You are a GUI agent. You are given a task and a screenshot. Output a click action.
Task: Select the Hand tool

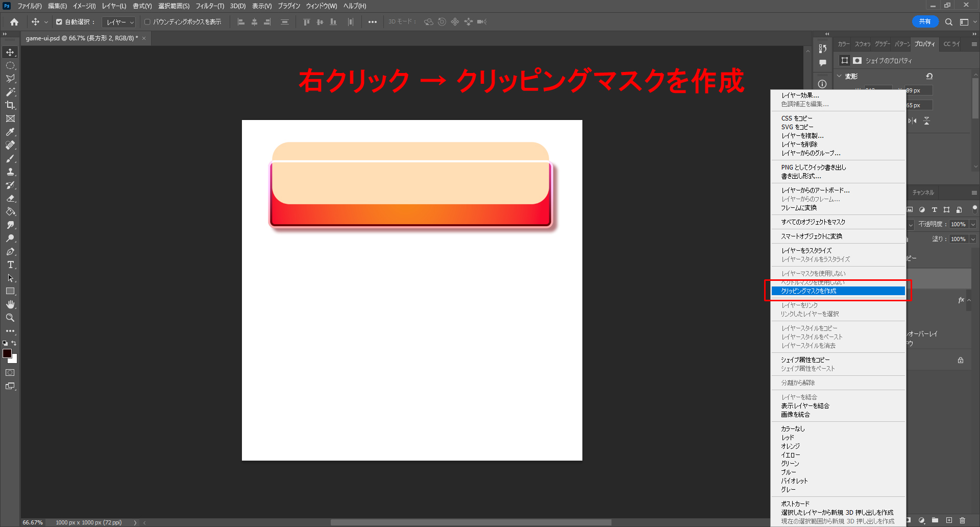pos(10,305)
